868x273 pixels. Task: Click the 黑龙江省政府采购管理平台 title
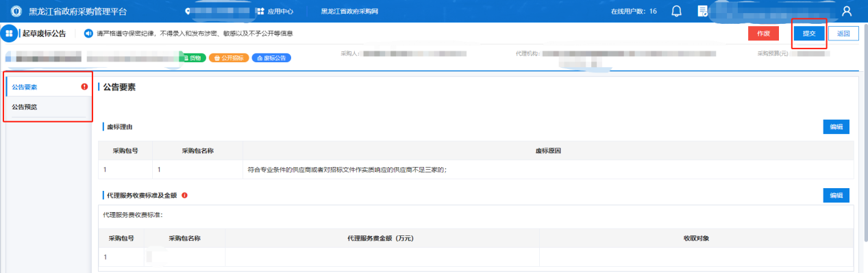click(77, 12)
